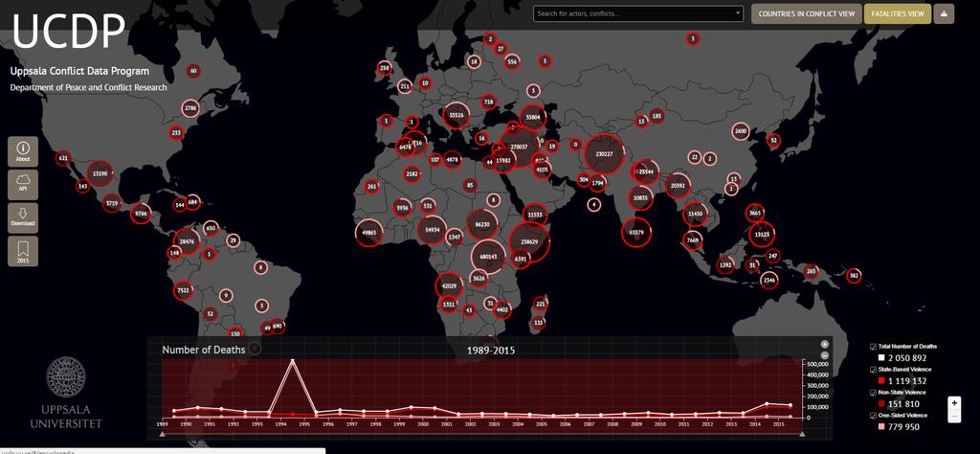Image resolution: width=980 pixels, height=454 pixels.
Task: Select the 42029 cluster over Angola
Action: tap(449, 285)
